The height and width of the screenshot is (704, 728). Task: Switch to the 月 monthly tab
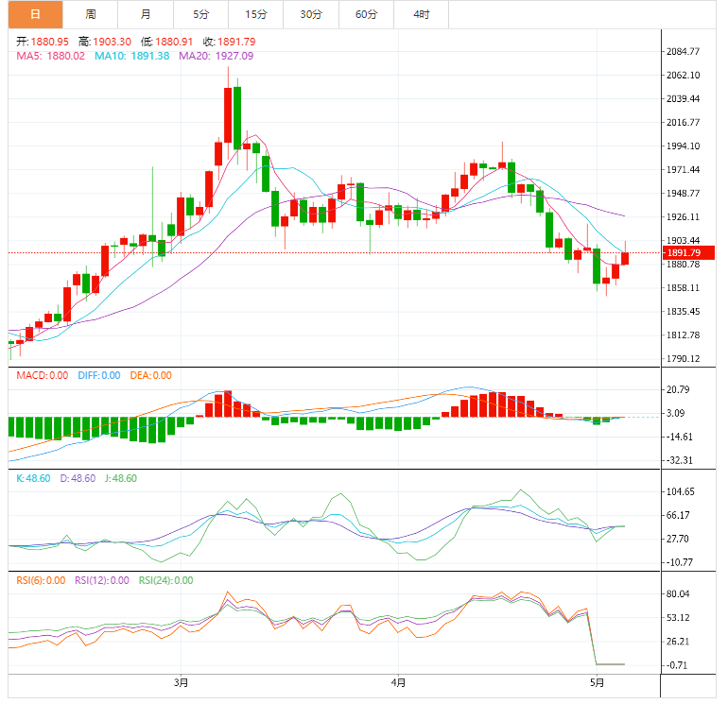[146, 14]
